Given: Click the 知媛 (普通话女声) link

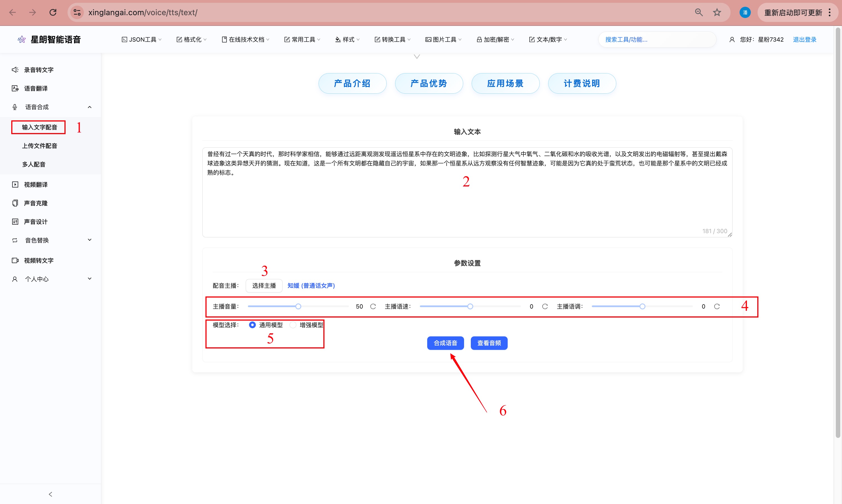Looking at the screenshot, I should coord(311,286).
